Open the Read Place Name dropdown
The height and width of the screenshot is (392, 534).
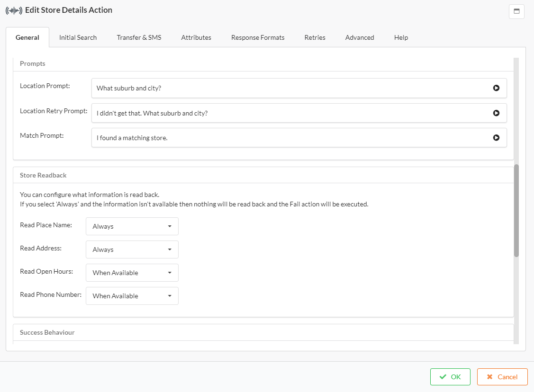132,226
